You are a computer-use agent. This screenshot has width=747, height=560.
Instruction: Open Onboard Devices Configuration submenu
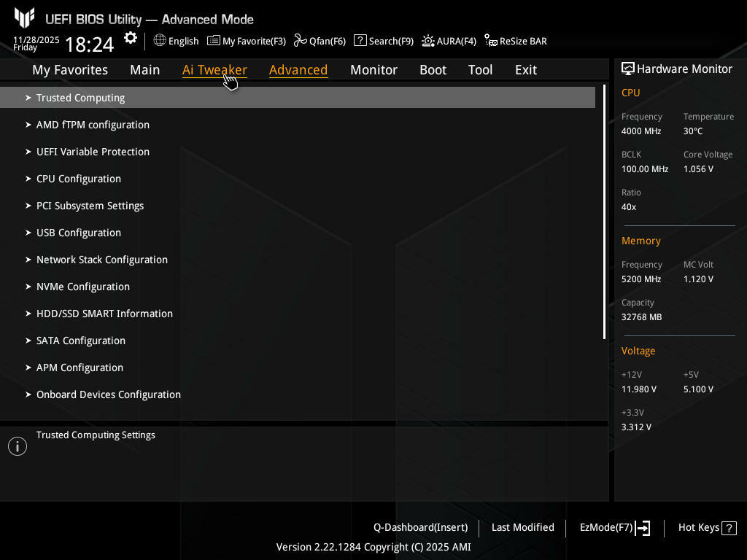pos(108,394)
